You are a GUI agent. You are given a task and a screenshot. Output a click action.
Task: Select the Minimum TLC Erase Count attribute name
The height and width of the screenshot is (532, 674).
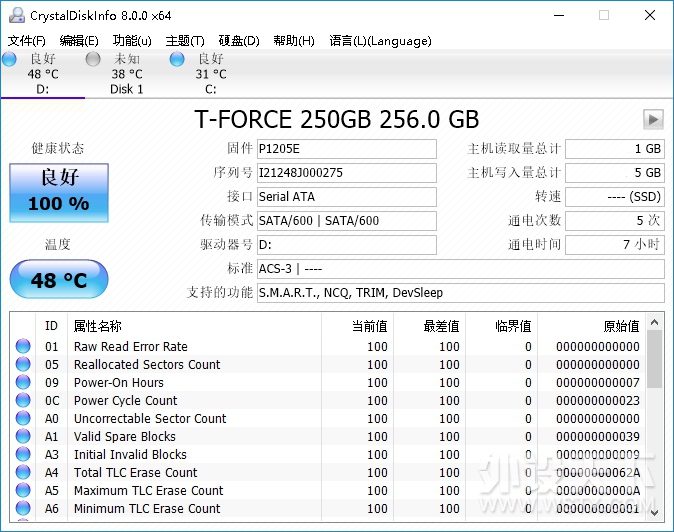click(x=147, y=509)
